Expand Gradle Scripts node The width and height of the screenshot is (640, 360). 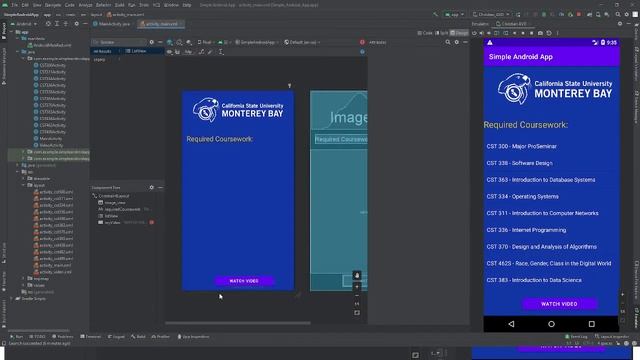(12, 299)
